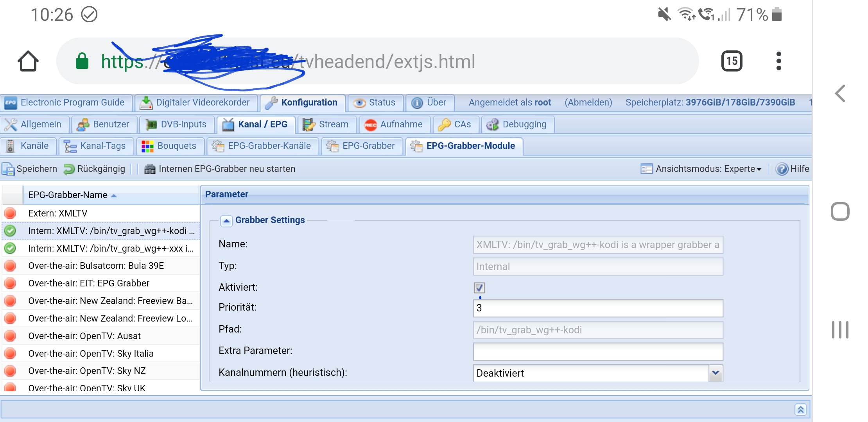The height and width of the screenshot is (422, 868).
Task: Click red status icon of Bulsatcom row
Action: pos(10,266)
